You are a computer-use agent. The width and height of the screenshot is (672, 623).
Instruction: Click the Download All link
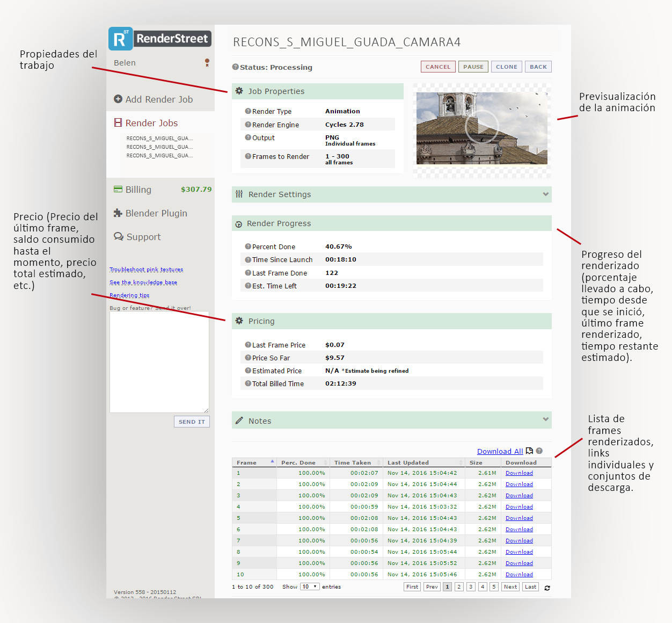click(x=500, y=451)
